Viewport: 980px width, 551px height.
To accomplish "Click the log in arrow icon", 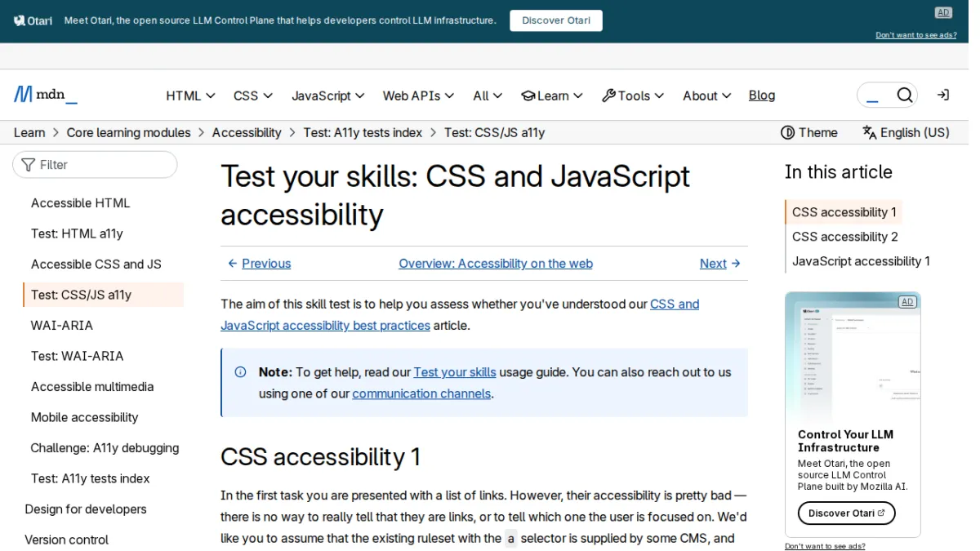I will pyautogui.click(x=942, y=96).
